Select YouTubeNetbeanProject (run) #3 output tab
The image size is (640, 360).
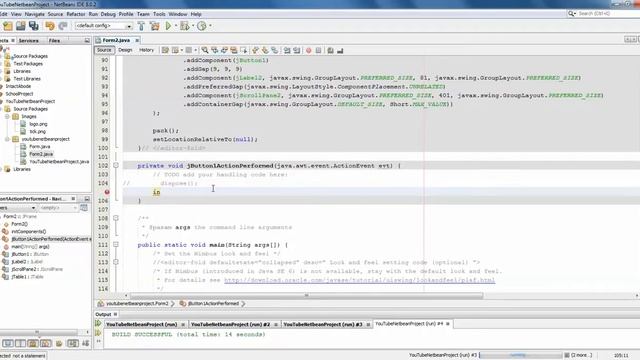click(x=323, y=324)
